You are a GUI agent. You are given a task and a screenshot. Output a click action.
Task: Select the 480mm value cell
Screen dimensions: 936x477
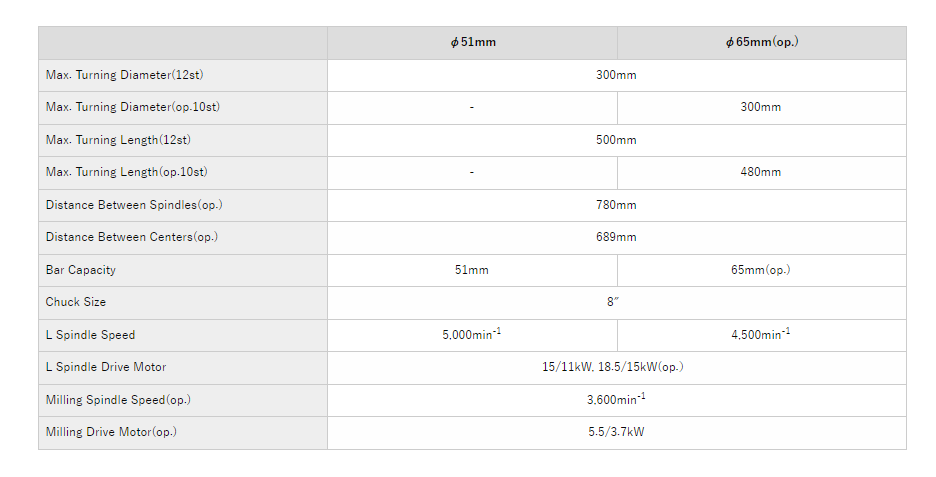pyautogui.click(x=761, y=172)
